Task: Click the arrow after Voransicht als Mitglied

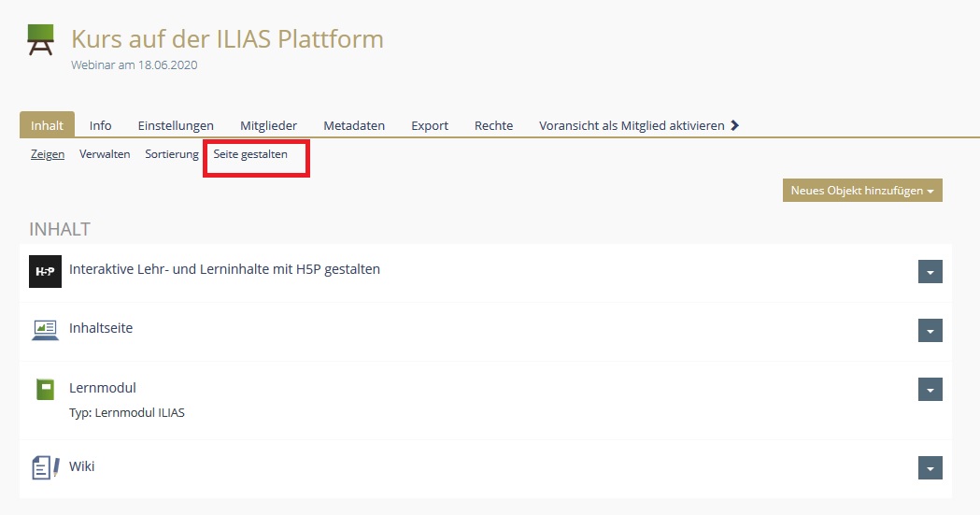Action: click(x=735, y=125)
